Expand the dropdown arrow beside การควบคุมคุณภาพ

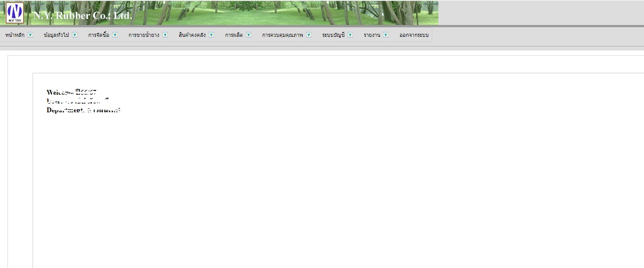[309, 35]
